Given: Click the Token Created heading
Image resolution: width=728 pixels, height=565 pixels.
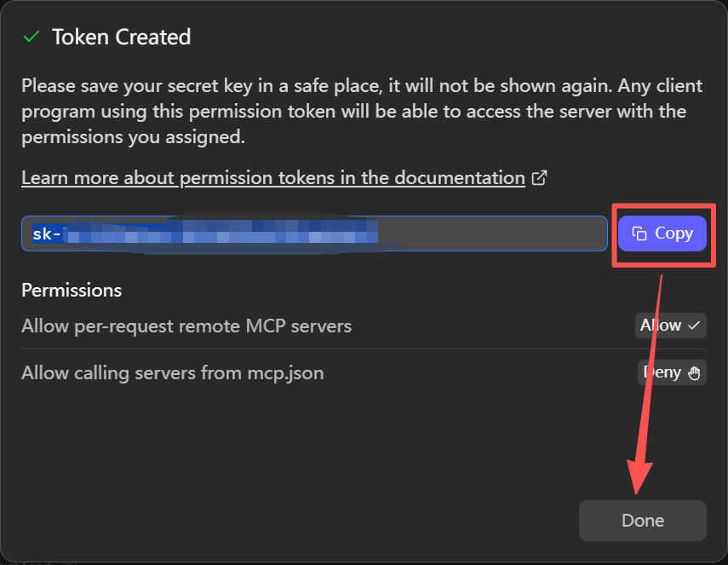Looking at the screenshot, I should pos(121,37).
